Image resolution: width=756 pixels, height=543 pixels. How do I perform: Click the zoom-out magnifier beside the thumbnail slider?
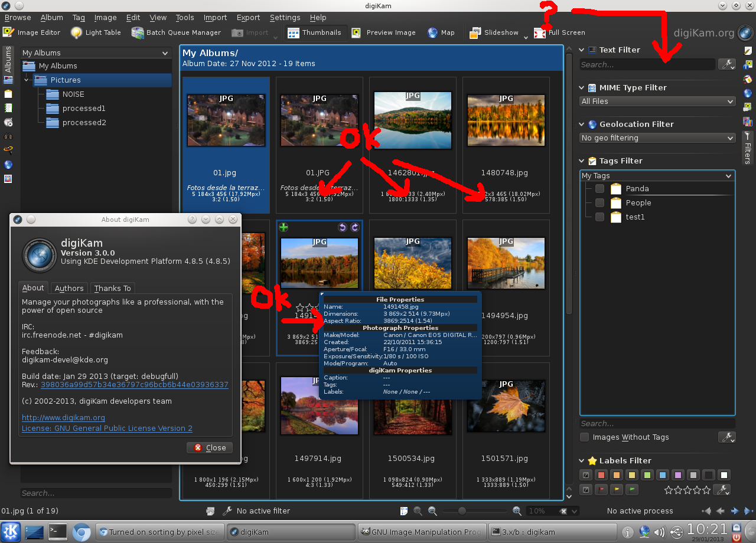[x=432, y=511]
